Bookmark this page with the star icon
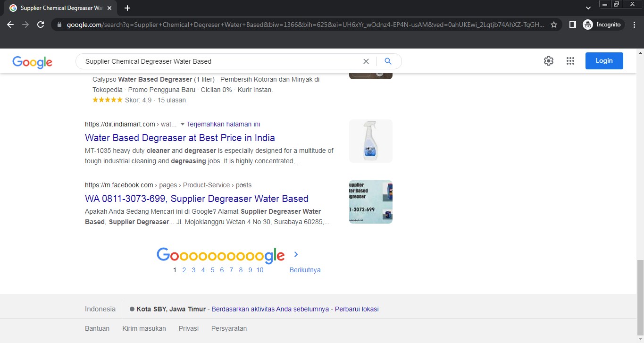 coord(554,25)
